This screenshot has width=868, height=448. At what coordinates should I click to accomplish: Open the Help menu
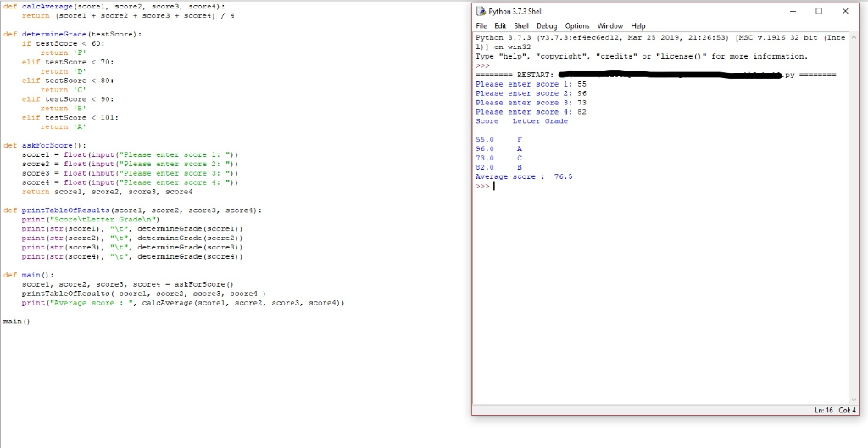point(637,26)
